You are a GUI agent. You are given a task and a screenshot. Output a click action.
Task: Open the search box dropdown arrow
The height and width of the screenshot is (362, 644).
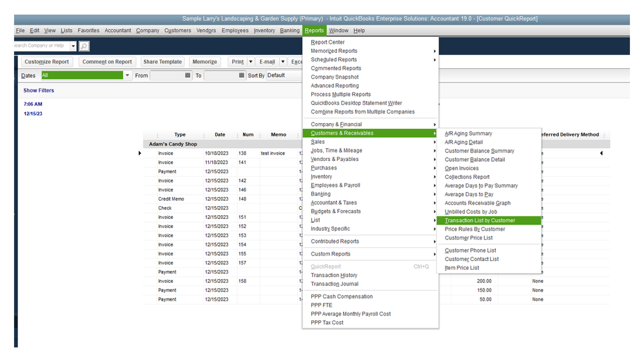coord(73,46)
